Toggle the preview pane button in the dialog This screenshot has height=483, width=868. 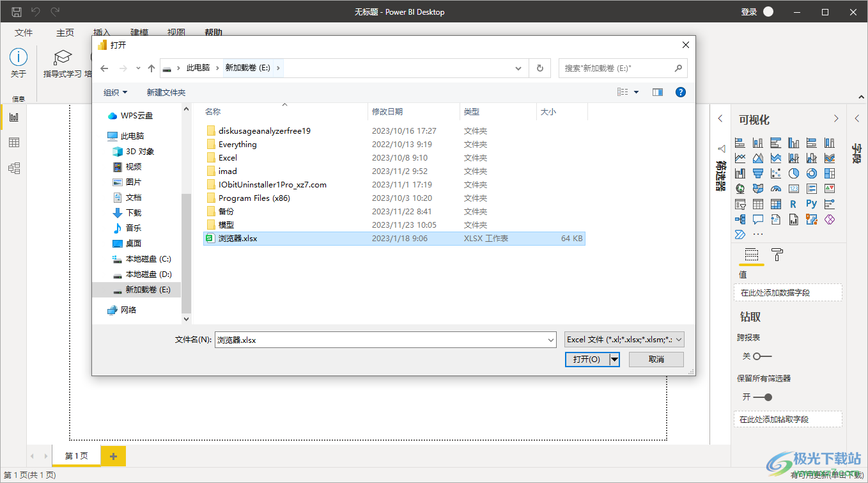click(x=658, y=92)
